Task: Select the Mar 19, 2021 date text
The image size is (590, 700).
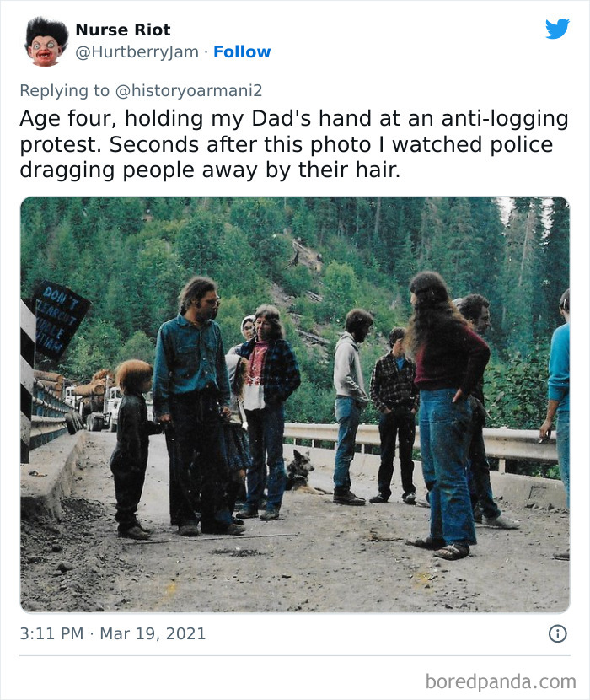Action: (x=153, y=633)
